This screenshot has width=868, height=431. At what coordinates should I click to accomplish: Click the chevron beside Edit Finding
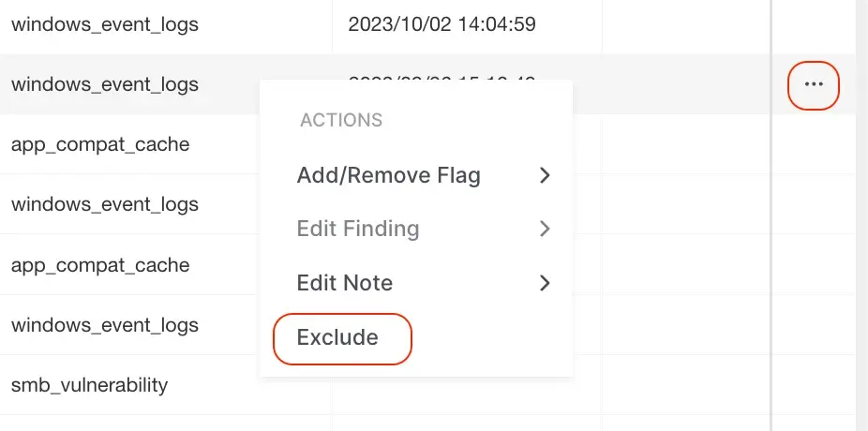[545, 229]
